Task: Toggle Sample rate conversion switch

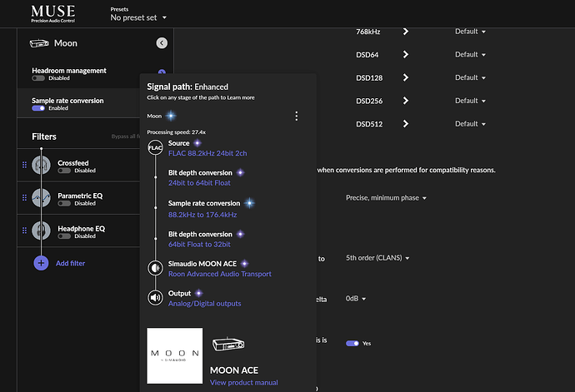Action: point(38,108)
